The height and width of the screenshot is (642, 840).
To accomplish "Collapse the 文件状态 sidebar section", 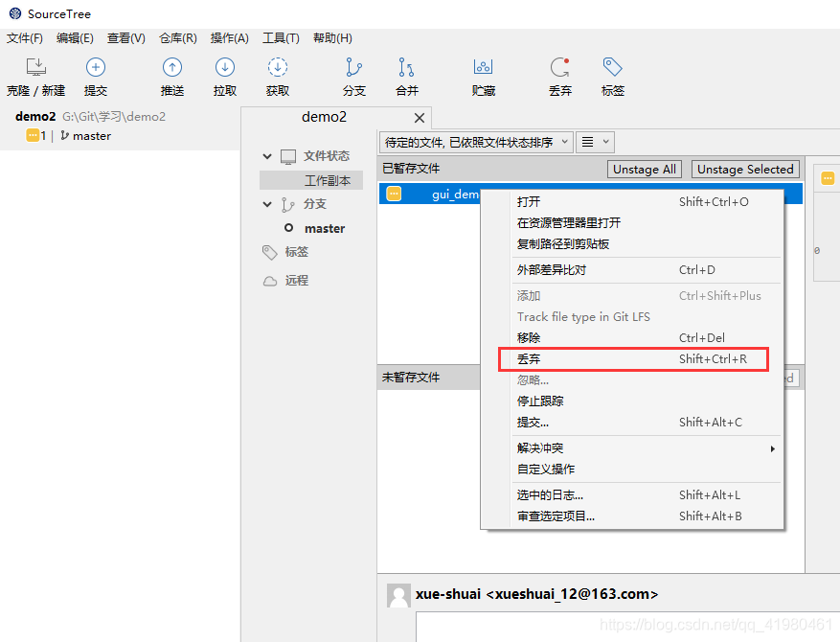I will point(267,156).
